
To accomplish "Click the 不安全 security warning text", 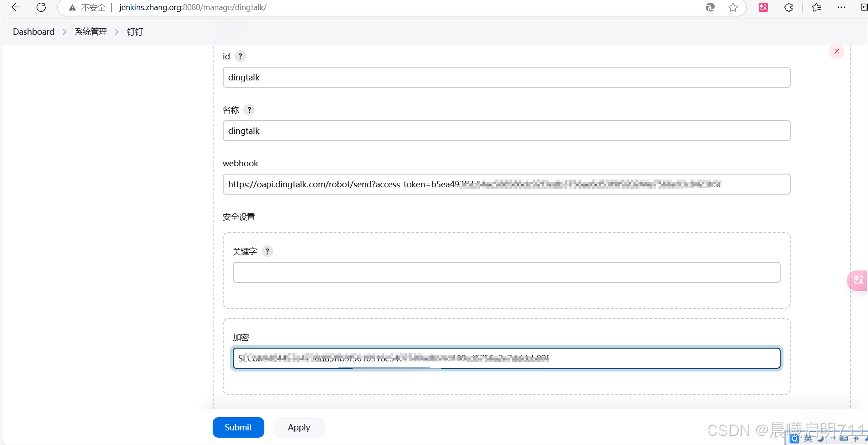I will (93, 8).
